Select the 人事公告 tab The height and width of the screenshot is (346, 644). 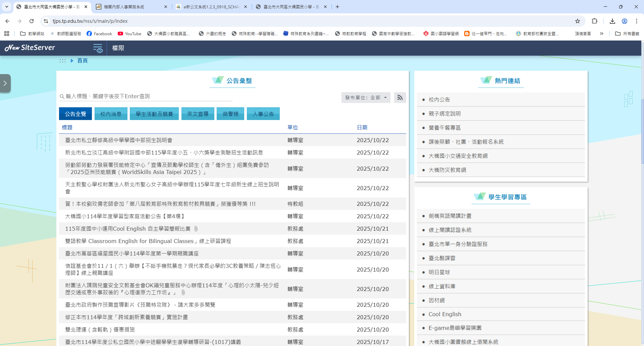tap(263, 114)
